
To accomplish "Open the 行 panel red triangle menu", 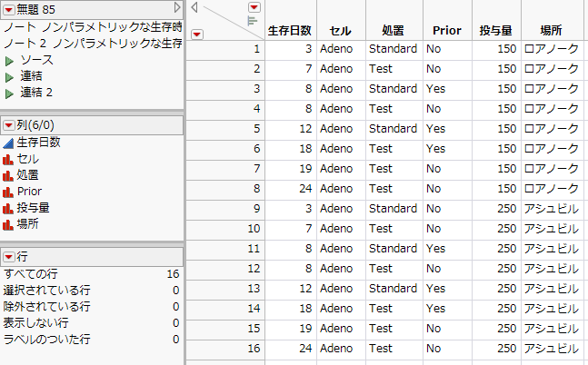I will click(x=9, y=257).
